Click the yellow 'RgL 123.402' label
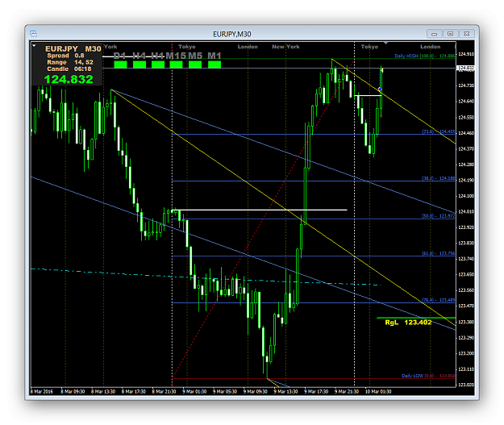The width and height of the screenshot is (504, 425). [x=408, y=323]
